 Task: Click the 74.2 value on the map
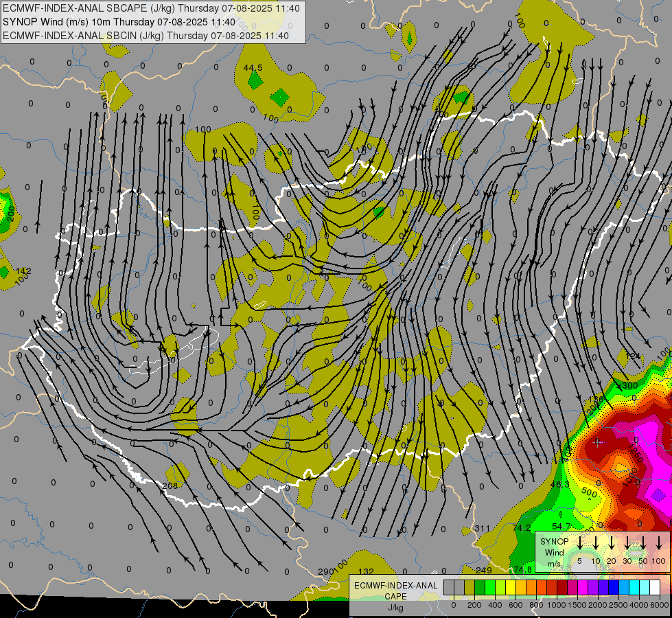pos(522,528)
